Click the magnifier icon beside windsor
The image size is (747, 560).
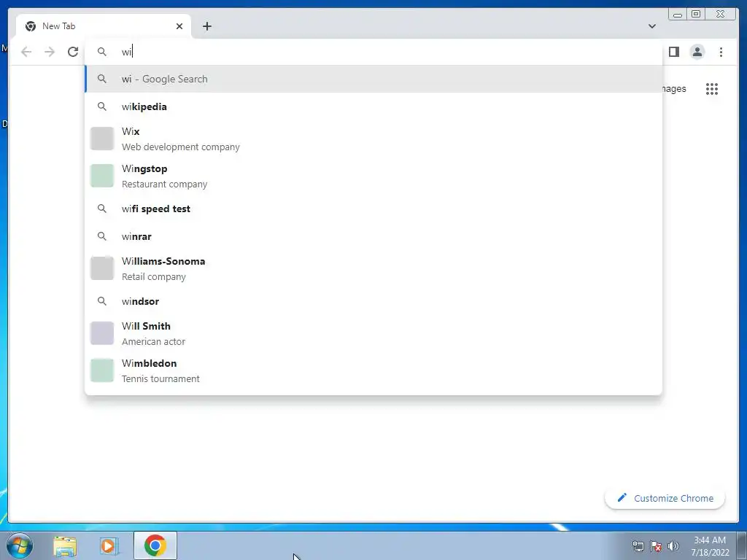tap(102, 301)
